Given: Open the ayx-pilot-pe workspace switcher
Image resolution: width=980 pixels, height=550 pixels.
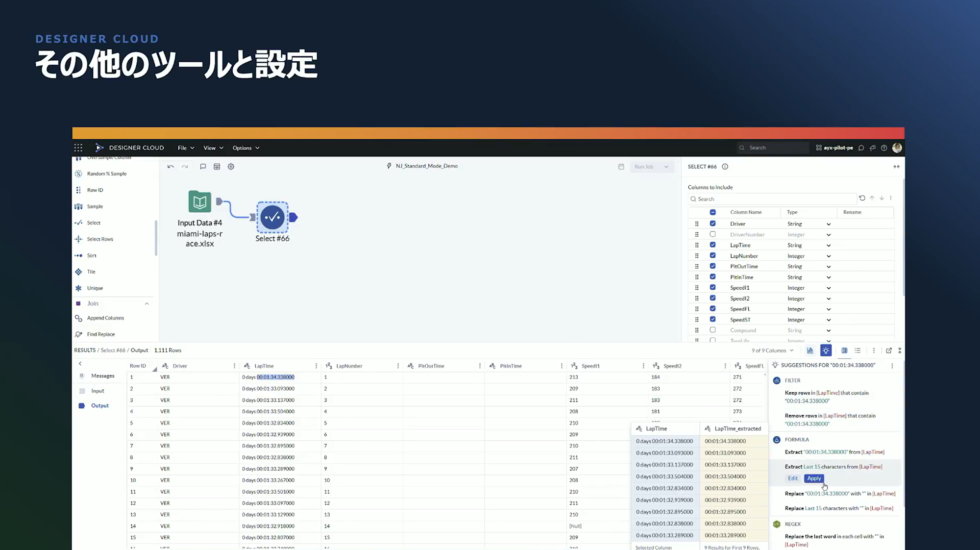Looking at the screenshot, I should (834, 148).
